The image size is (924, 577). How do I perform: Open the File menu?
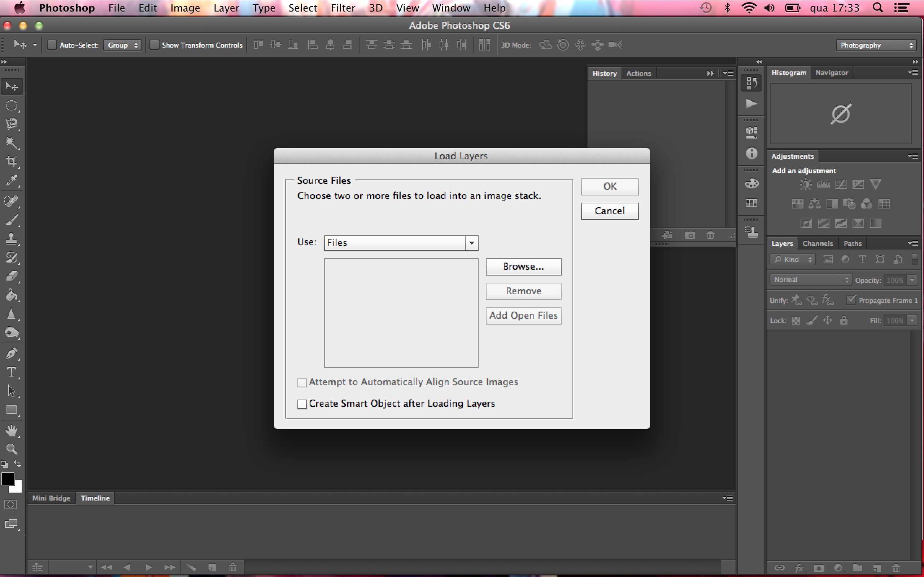pos(117,7)
